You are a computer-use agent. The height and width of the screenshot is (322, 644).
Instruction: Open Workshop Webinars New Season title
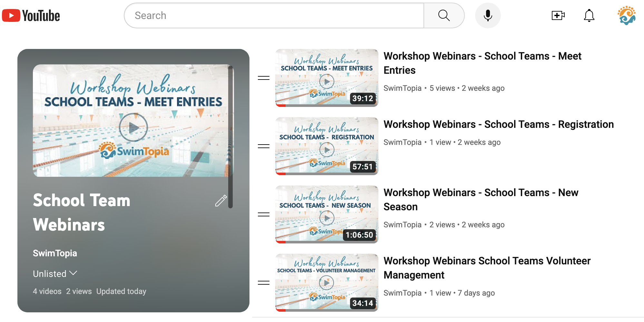tap(481, 200)
